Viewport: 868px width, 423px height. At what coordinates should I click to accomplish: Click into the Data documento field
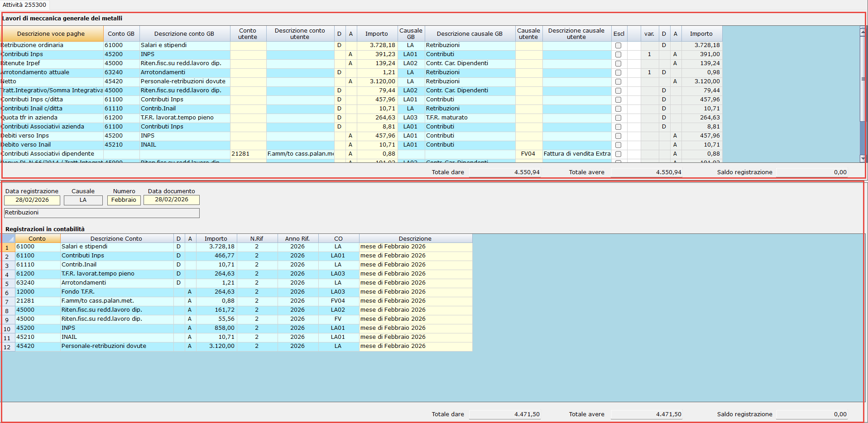pyautogui.click(x=172, y=200)
